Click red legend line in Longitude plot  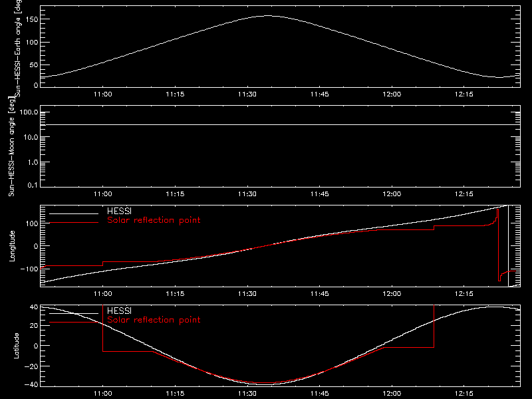pos(74,223)
